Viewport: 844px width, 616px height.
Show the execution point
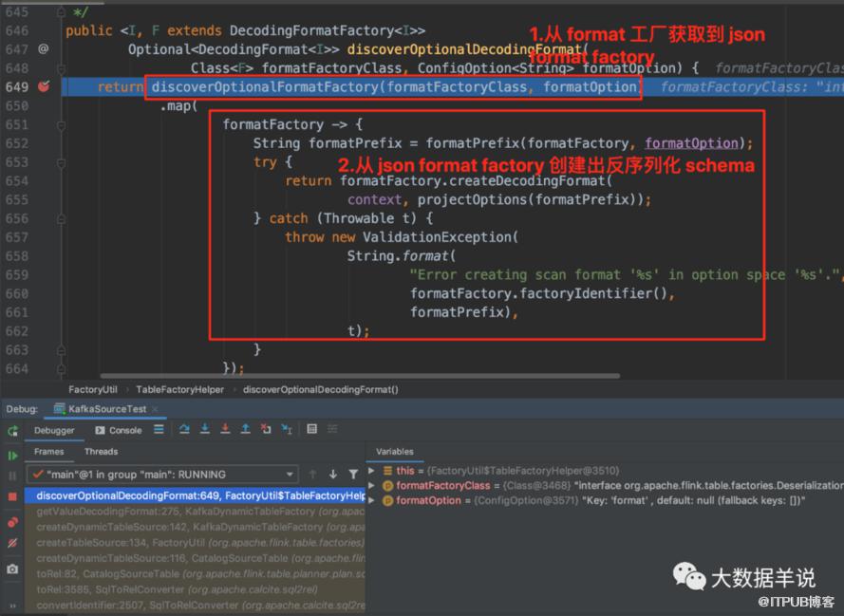click(x=159, y=429)
